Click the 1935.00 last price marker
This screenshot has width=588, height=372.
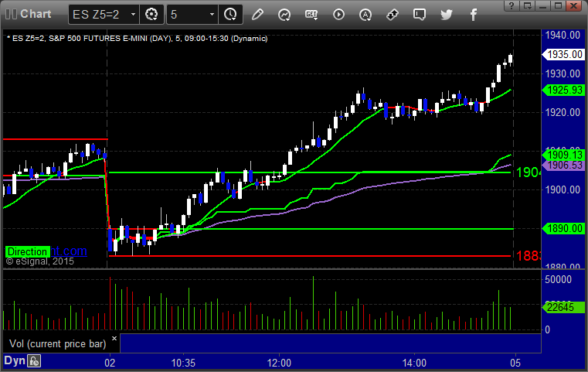tap(563, 54)
